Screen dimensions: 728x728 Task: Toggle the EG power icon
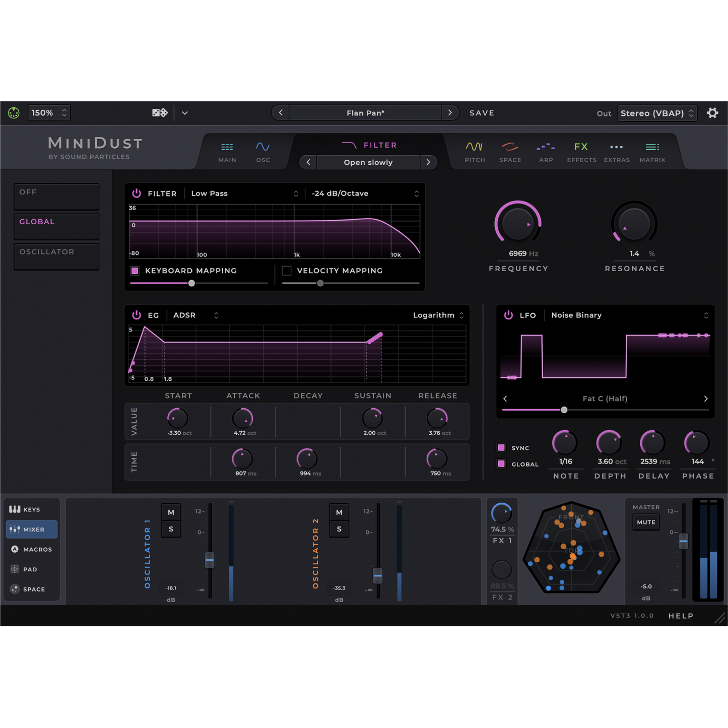[x=137, y=315]
